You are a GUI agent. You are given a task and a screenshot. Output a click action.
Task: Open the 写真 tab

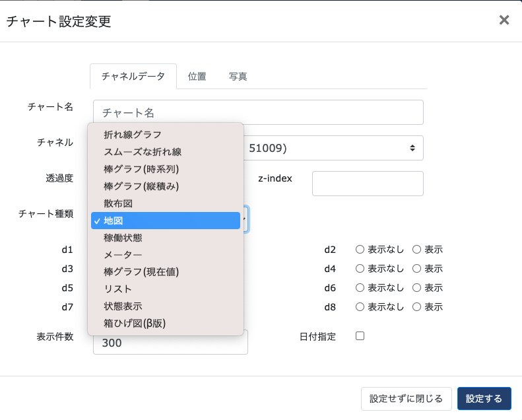(238, 77)
